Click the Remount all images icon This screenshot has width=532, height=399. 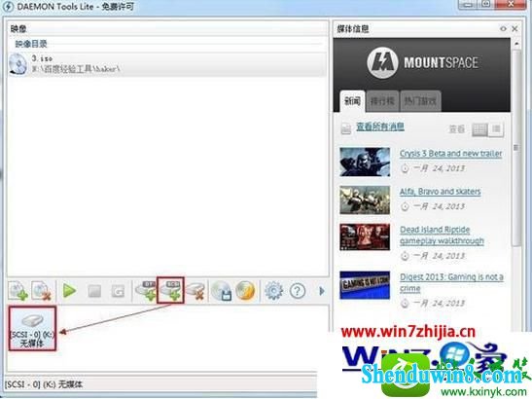click(118, 291)
